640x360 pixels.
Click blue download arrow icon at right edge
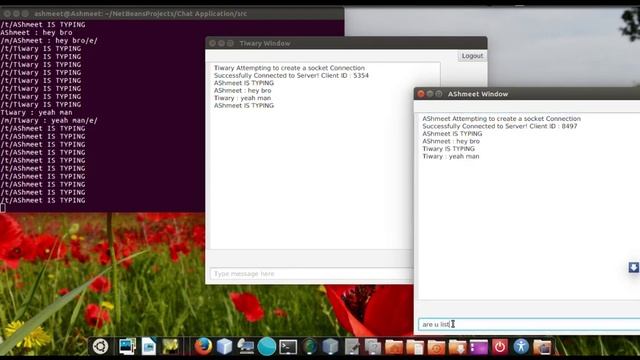click(633, 267)
